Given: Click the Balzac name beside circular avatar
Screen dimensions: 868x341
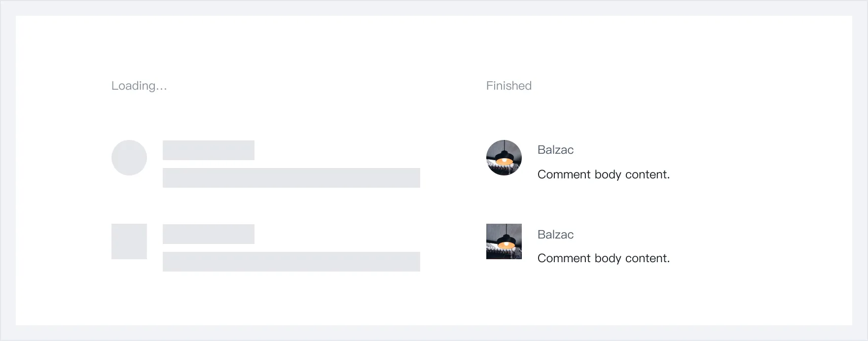Looking at the screenshot, I should click(x=555, y=150).
